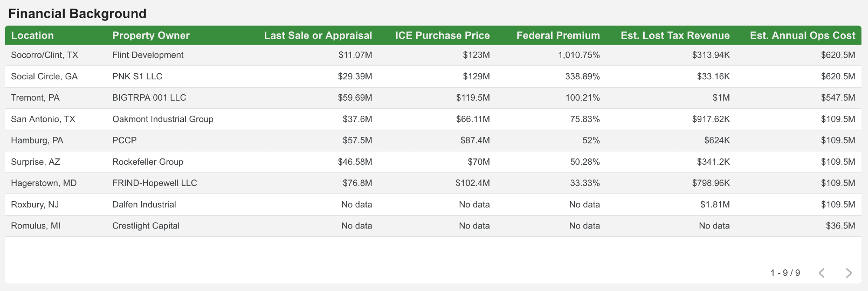Sort by Federal Premium column header
The height and width of the screenshot is (291, 868).
pos(558,36)
